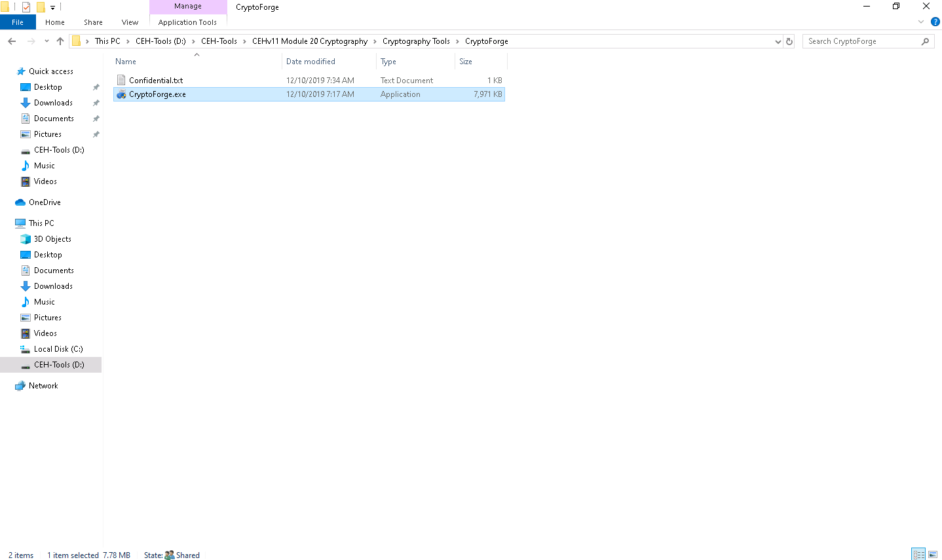Switch to large icons view in status bar
Screen dimensions: 942x560
click(x=933, y=555)
